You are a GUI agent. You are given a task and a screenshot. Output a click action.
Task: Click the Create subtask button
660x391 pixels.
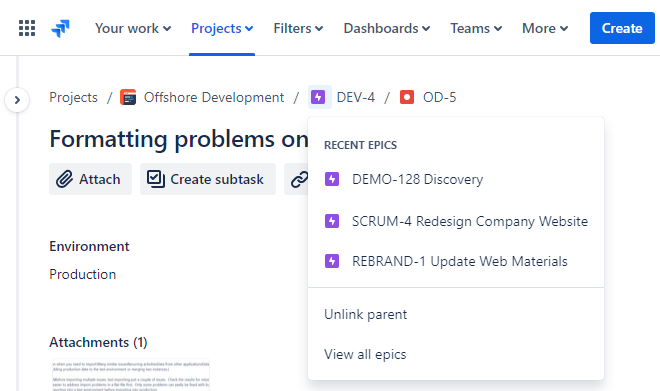click(x=208, y=179)
